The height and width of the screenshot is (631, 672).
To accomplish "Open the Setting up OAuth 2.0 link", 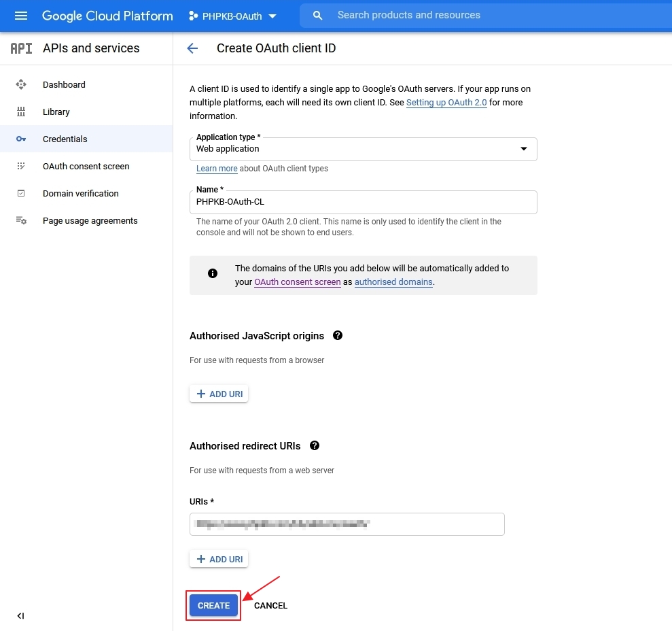I will (446, 102).
